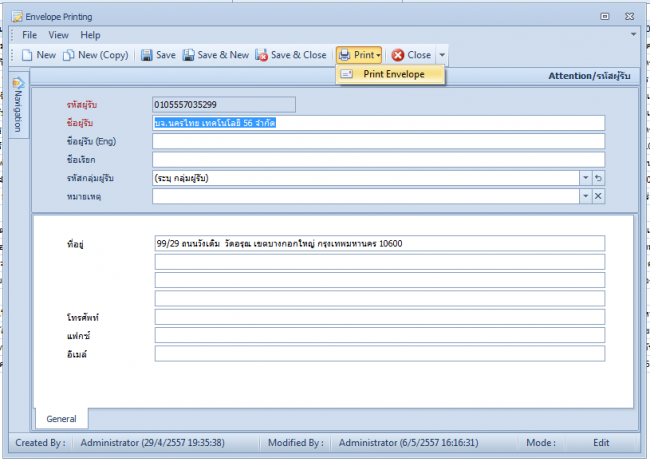Open the Help menu
This screenshot has width=650, height=462.
pyautogui.click(x=90, y=35)
